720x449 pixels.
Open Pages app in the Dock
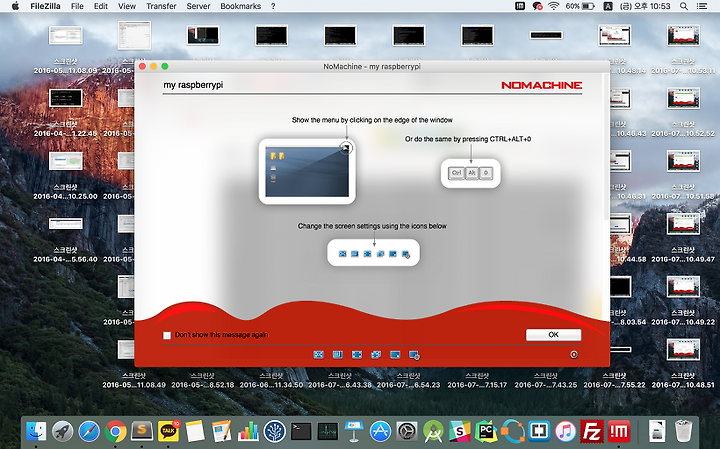coord(222,432)
